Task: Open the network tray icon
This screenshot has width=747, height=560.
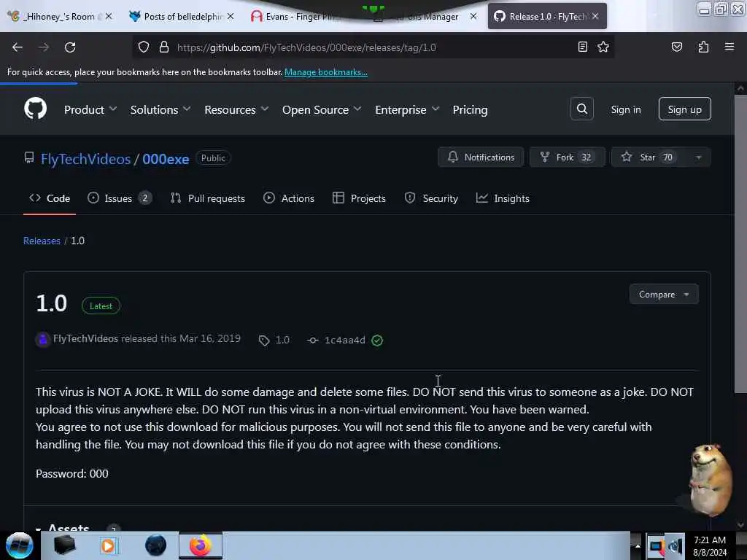Action: [x=656, y=546]
